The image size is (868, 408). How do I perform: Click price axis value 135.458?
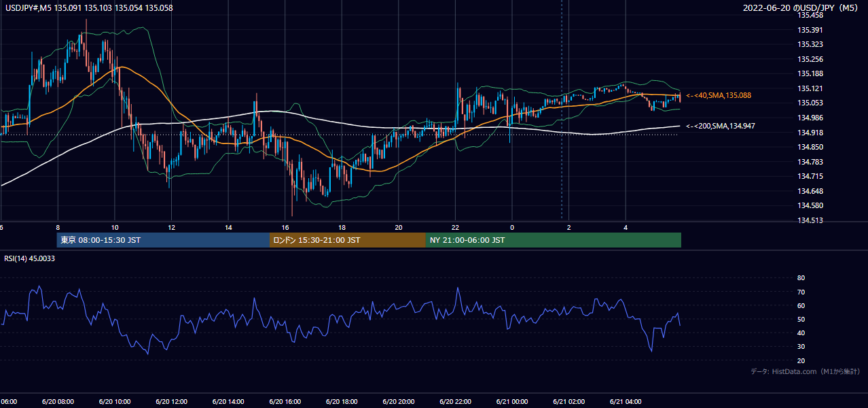click(810, 15)
